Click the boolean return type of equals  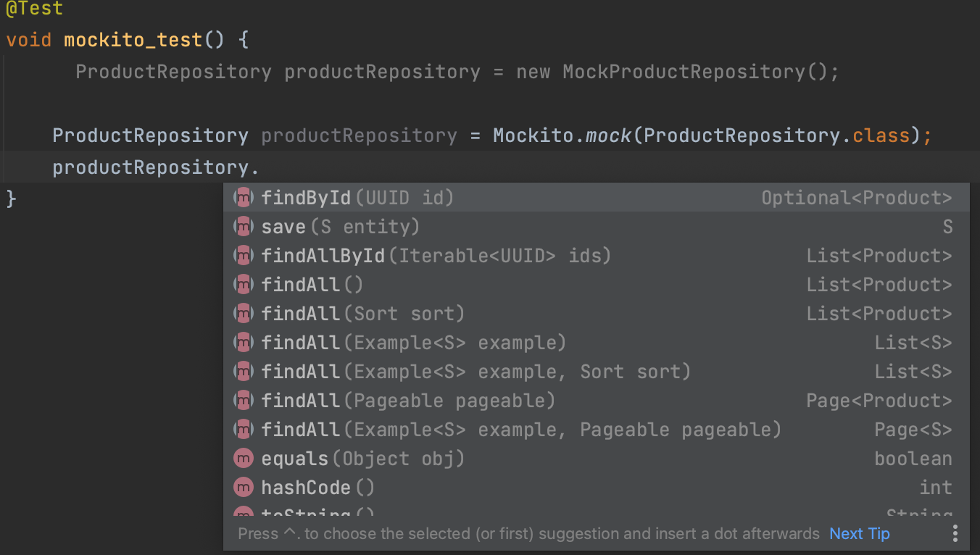tap(913, 459)
